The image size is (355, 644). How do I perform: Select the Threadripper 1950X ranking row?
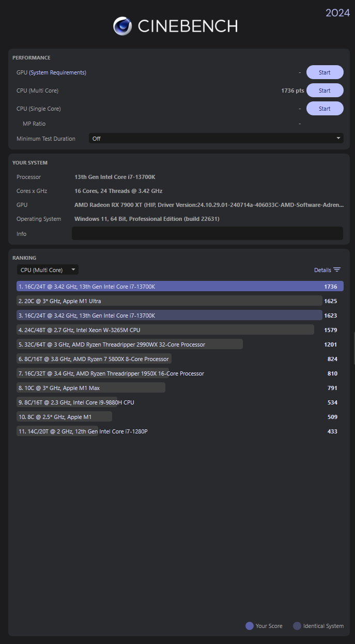[x=180, y=373]
